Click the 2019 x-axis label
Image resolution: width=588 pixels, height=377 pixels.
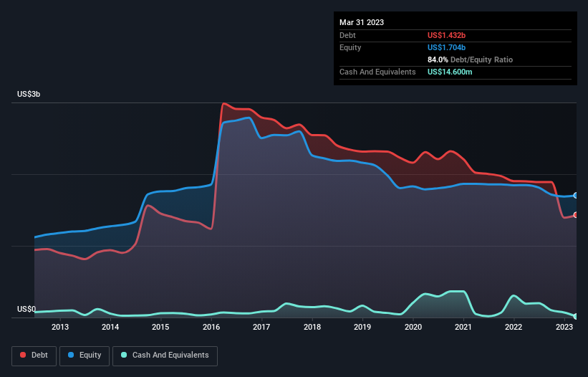pos(362,327)
